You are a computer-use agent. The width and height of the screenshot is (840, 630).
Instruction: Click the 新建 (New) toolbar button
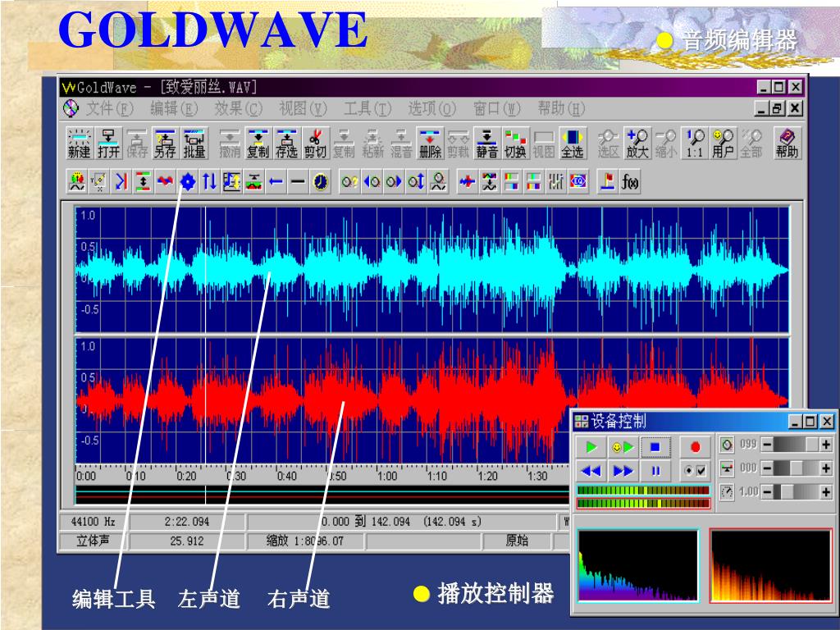click(x=80, y=143)
